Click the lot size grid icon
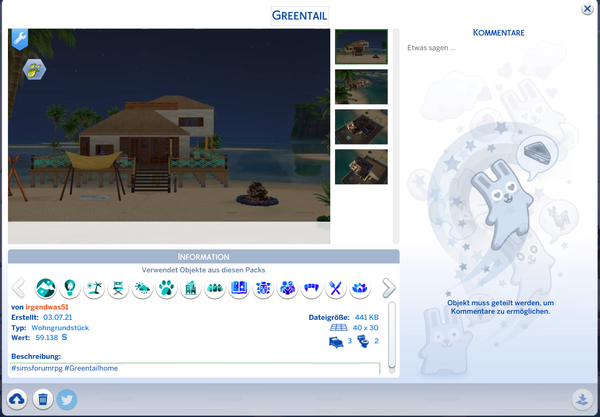600x417 pixels. [339, 328]
